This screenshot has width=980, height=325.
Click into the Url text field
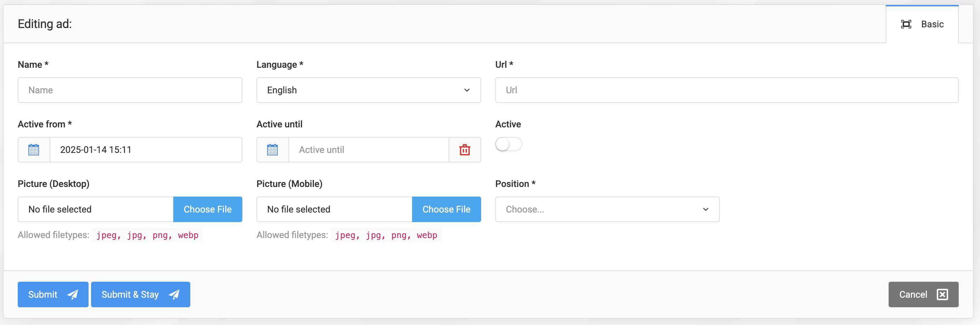click(726, 90)
